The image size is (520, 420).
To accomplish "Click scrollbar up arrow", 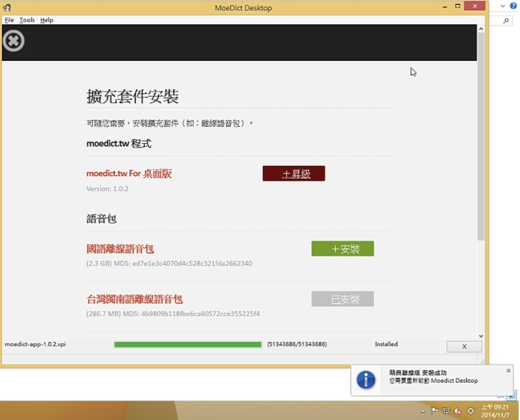I will [x=481, y=28].
